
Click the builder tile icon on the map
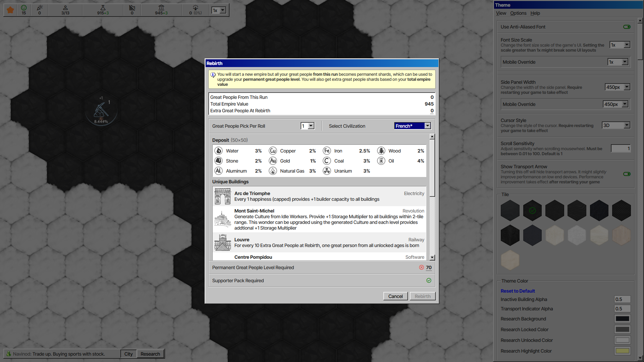click(x=101, y=110)
